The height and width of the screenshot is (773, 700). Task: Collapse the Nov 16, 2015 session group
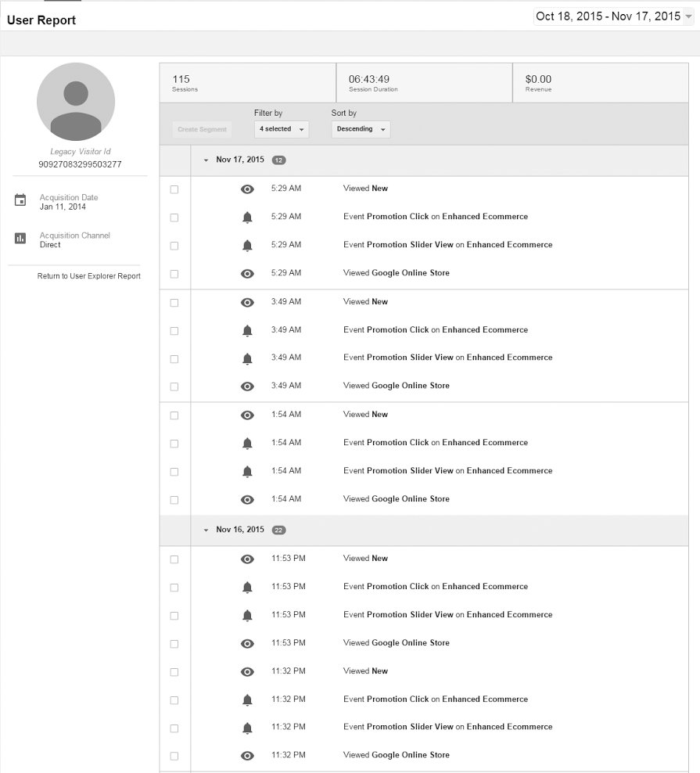pyautogui.click(x=206, y=530)
